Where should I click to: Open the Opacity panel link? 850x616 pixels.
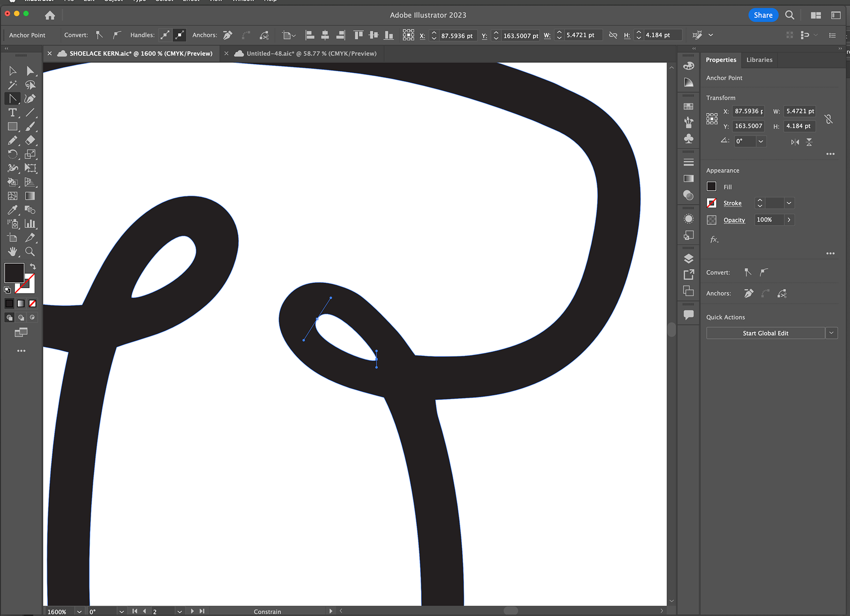734,220
